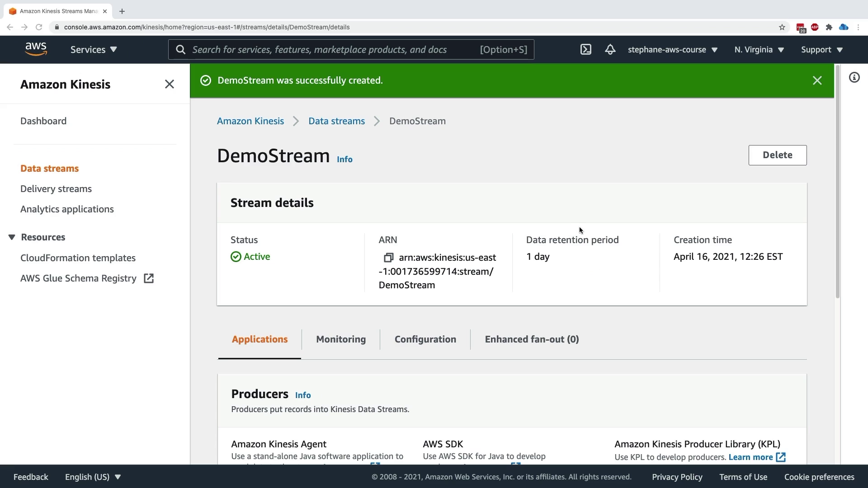Open browser extensions puzzle icon

829,27
